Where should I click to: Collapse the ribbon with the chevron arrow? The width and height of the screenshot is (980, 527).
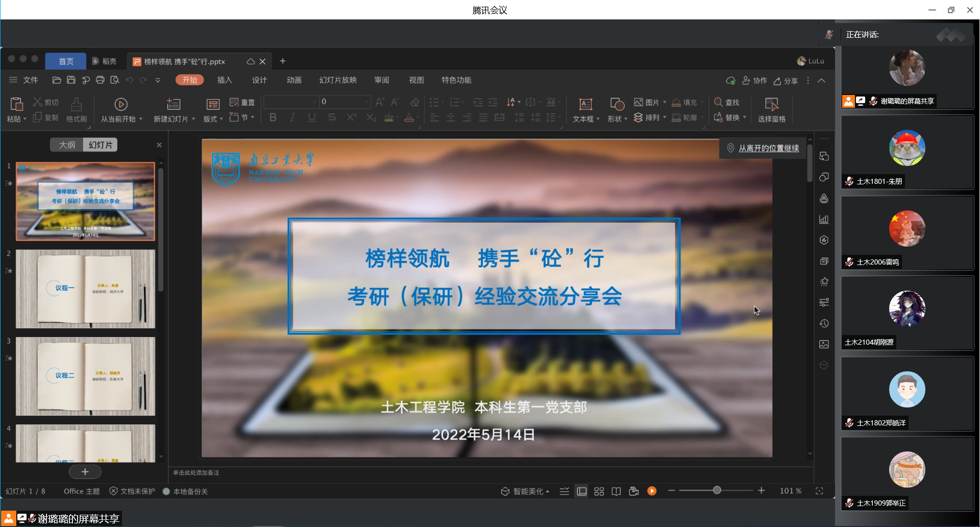(x=821, y=81)
